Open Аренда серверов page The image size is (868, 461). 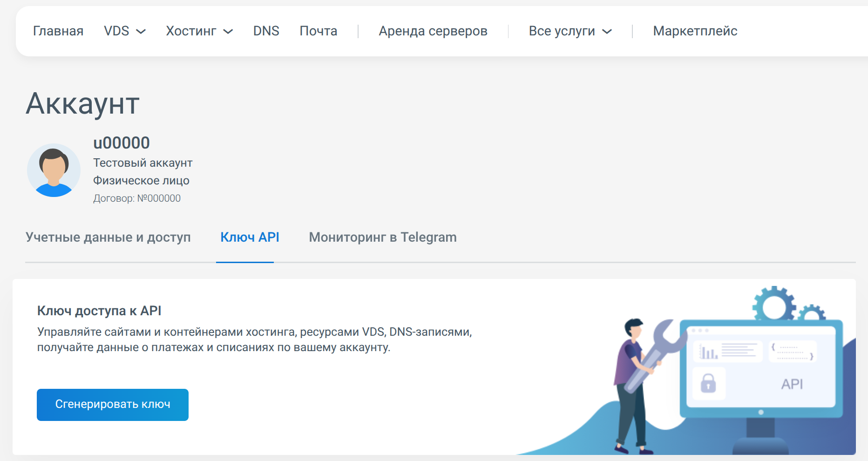point(433,31)
